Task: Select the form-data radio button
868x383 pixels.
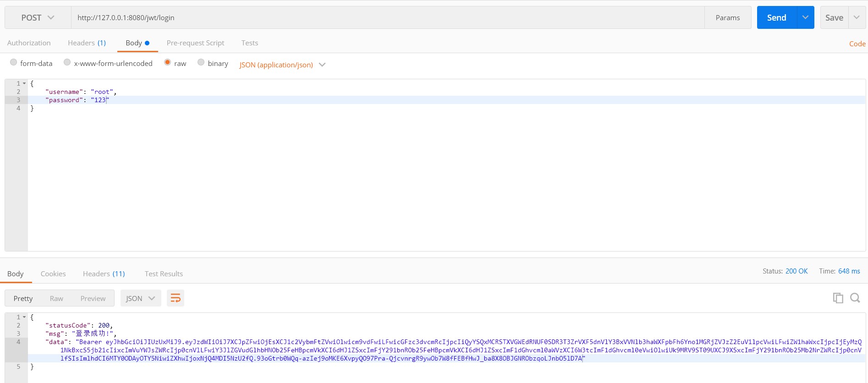Action: pos(14,62)
